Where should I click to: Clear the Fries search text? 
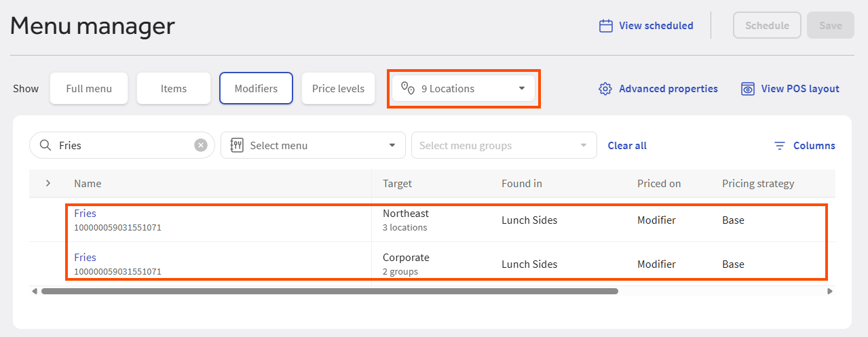(200, 145)
